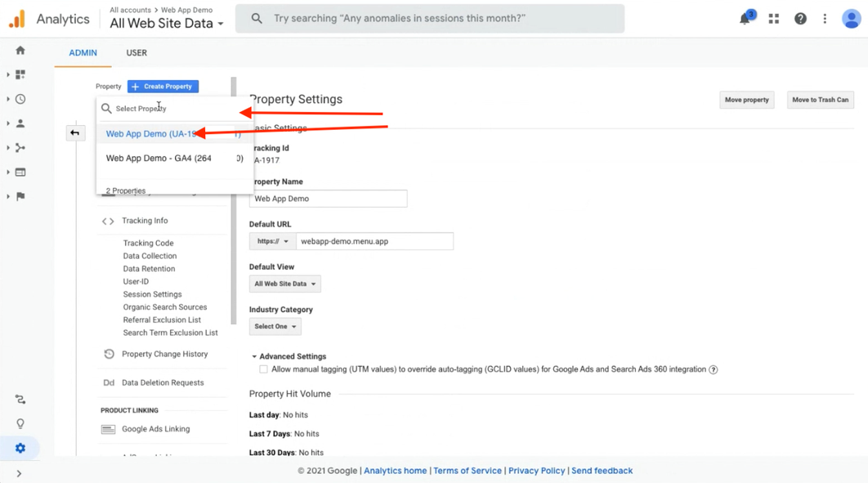
Task: Go to Home icon in sidebar
Action: pyautogui.click(x=20, y=51)
